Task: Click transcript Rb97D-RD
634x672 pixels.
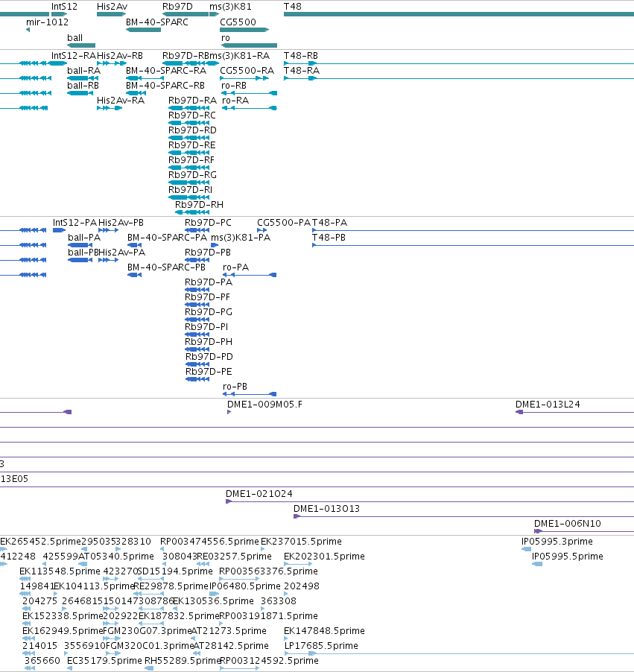Action: [x=192, y=130]
